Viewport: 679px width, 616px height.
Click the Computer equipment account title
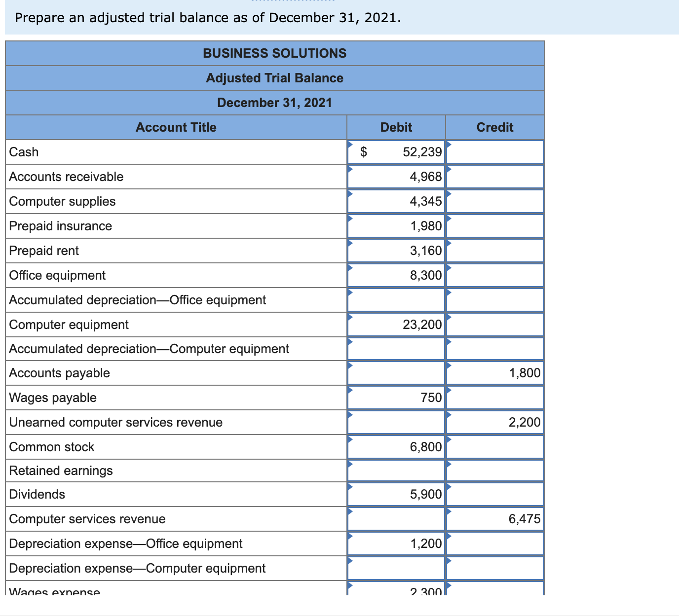[x=69, y=325]
